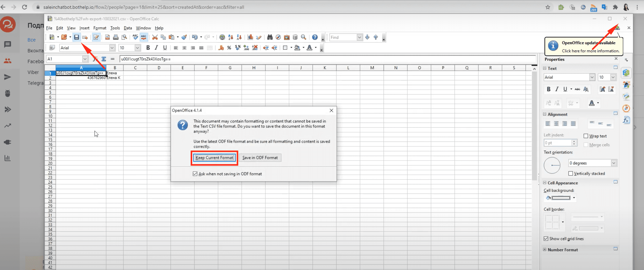Click the Document as E-mail icon
644x270 pixels.
[85, 37]
